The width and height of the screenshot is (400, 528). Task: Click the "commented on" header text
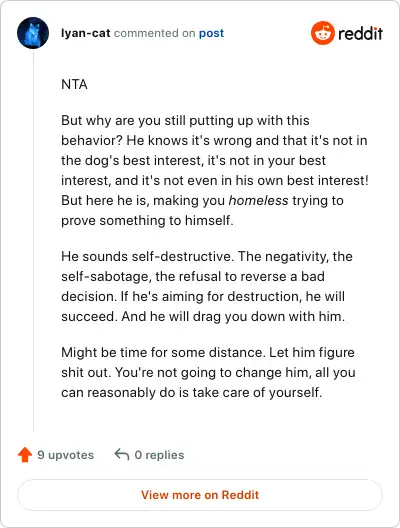155,33
